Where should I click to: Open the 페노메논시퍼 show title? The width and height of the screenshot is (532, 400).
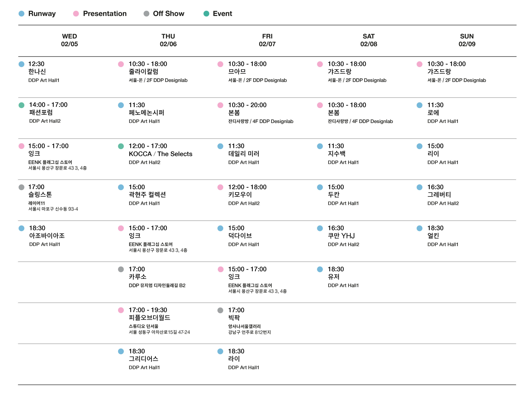146,113
